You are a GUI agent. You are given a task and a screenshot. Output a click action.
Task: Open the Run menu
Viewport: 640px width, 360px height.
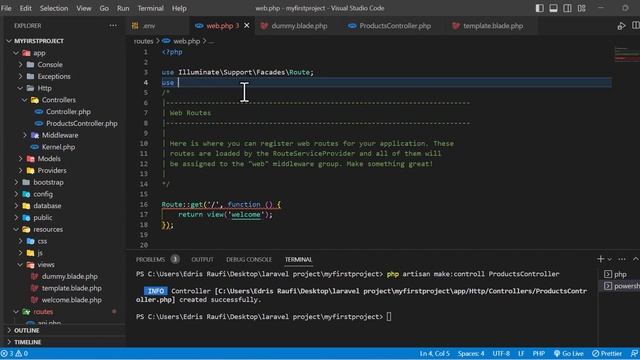[123, 8]
